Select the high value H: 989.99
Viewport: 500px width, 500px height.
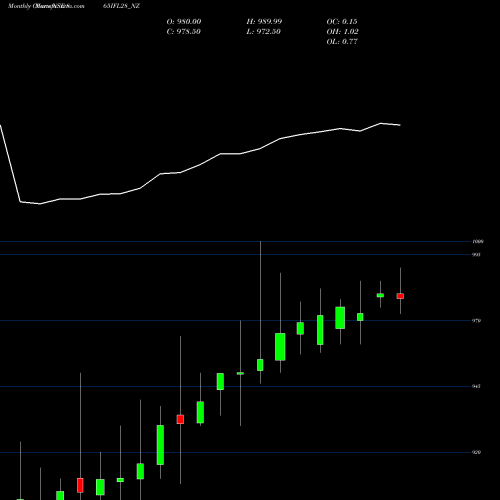[264, 21]
